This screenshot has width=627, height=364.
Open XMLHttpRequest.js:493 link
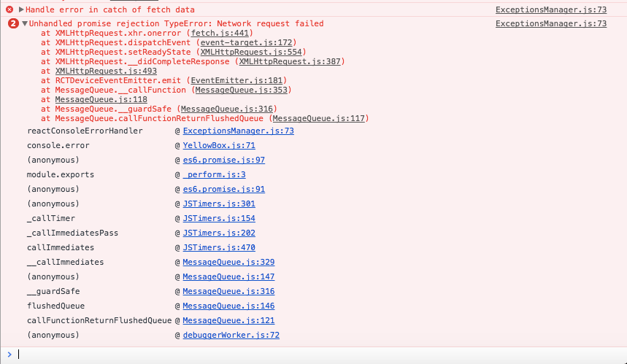(106, 71)
